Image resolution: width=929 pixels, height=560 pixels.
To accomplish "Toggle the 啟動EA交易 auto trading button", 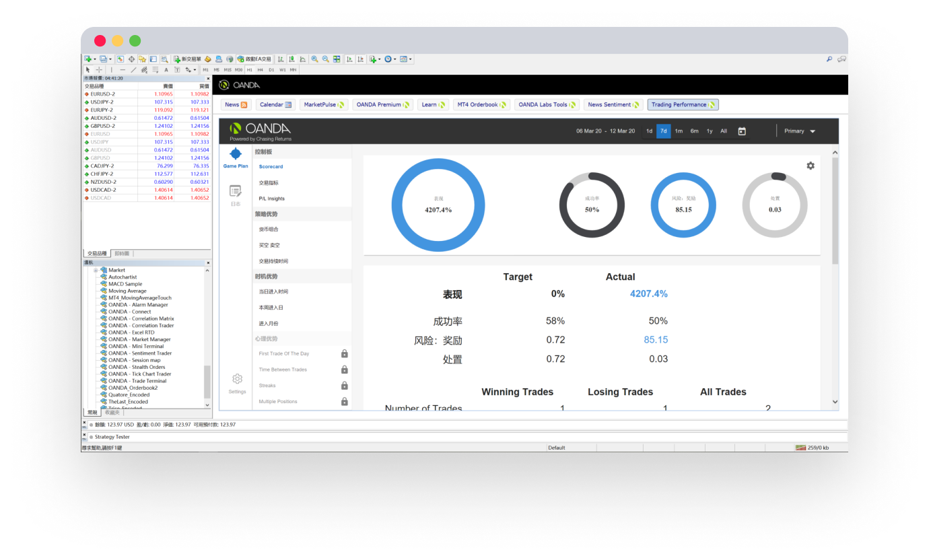I will (x=254, y=59).
